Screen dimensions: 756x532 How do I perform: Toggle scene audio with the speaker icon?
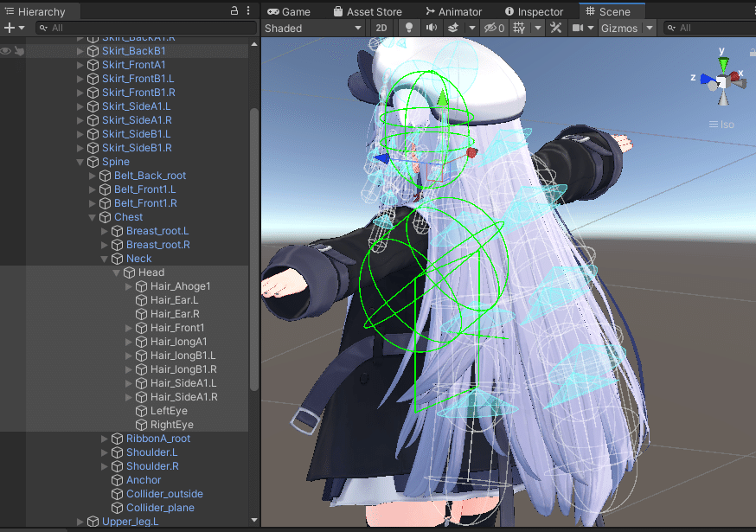pyautogui.click(x=430, y=28)
